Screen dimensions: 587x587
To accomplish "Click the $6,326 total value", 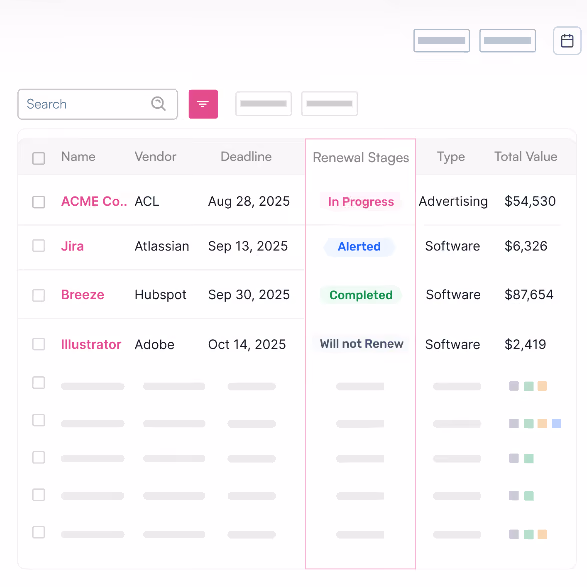I will pyautogui.click(x=526, y=246).
